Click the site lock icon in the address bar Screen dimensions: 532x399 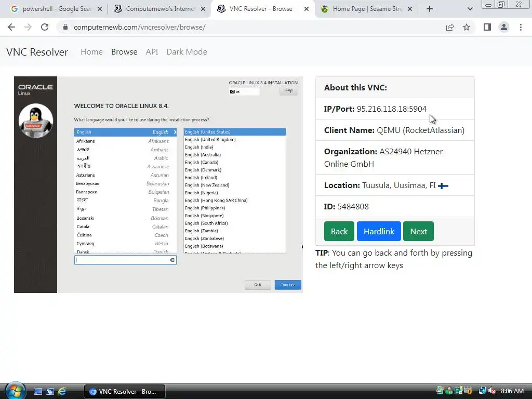(x=65, y=27)
